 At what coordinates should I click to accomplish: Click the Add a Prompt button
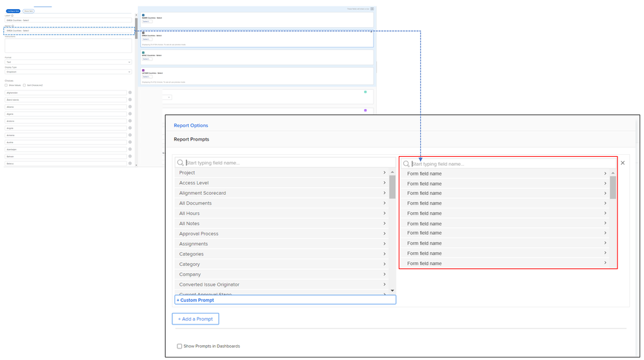[x=196, y=319]
